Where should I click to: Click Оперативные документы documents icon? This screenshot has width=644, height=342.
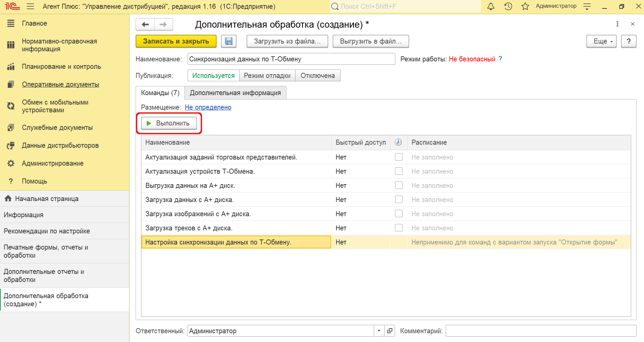[x=11, y=84]
